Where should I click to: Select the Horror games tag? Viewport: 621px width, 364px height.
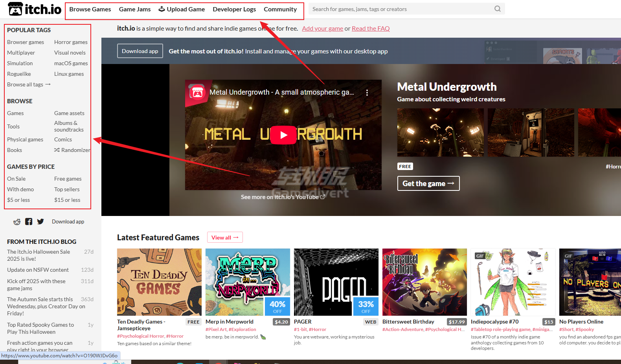pos(71,42)
